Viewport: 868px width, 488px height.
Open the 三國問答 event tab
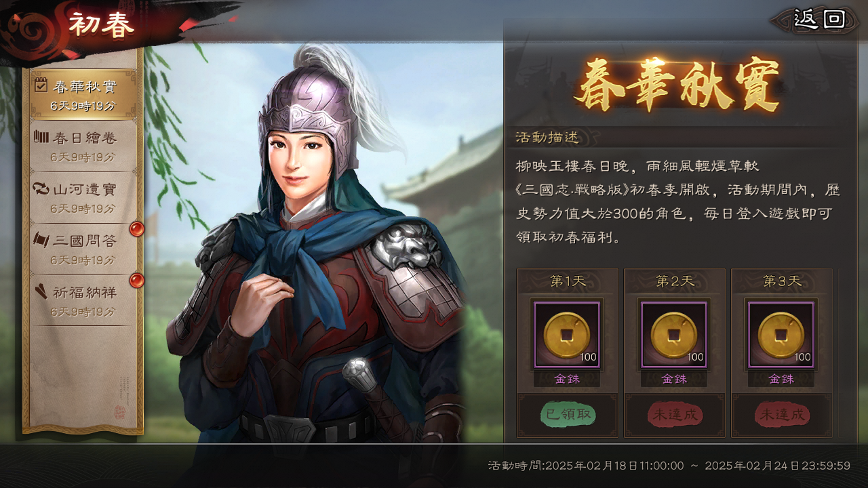tap(83, 249)
